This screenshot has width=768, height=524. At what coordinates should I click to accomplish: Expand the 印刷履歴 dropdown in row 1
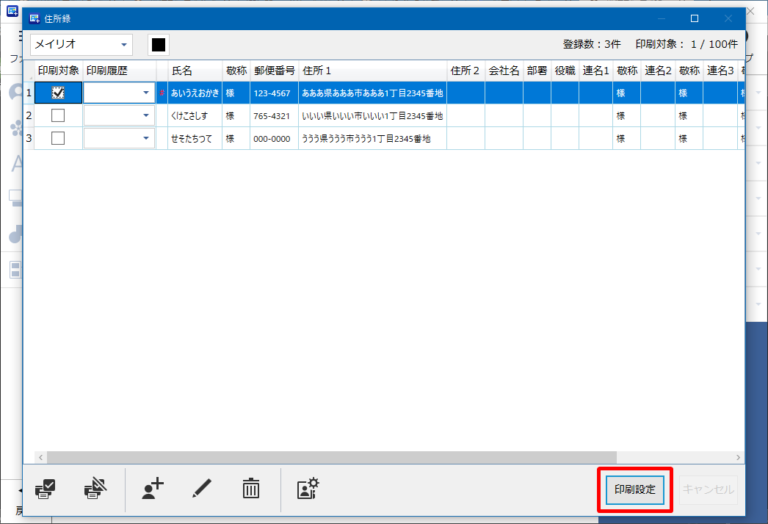pyautogui.click(x=146, y=93)
